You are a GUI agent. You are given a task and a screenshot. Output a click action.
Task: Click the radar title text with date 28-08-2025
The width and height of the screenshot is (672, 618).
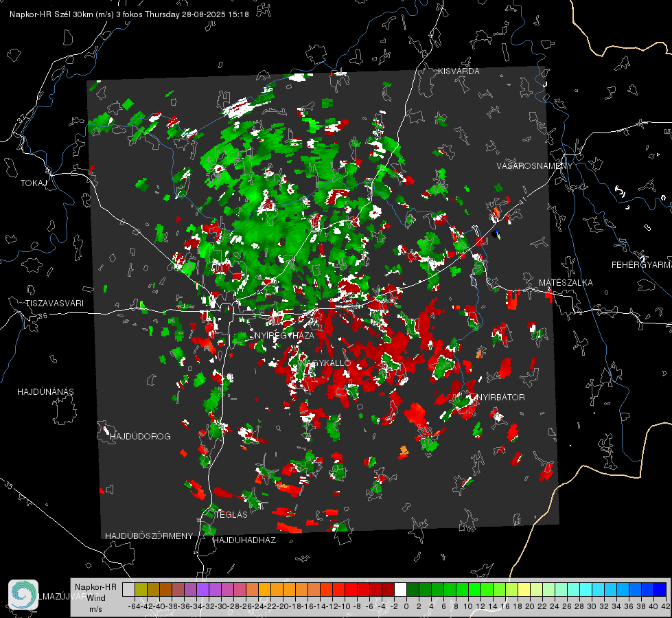click(x=129, y=14)
